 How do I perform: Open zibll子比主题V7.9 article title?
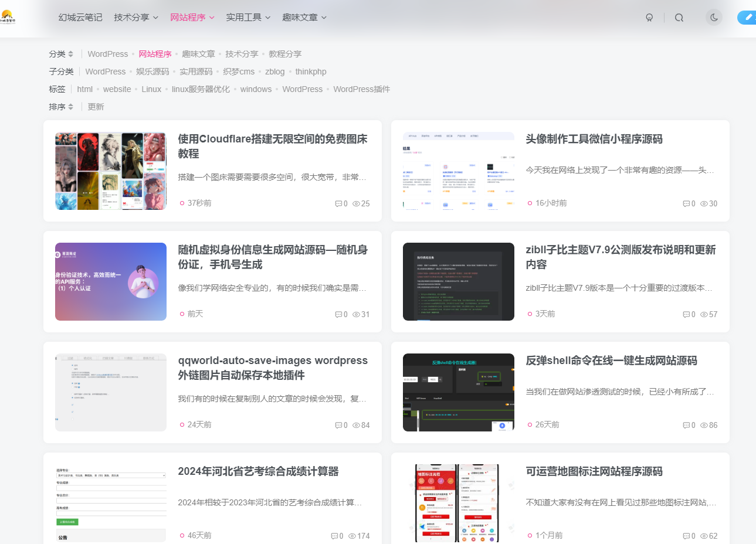pyautogui.click(x=621, y=257)
